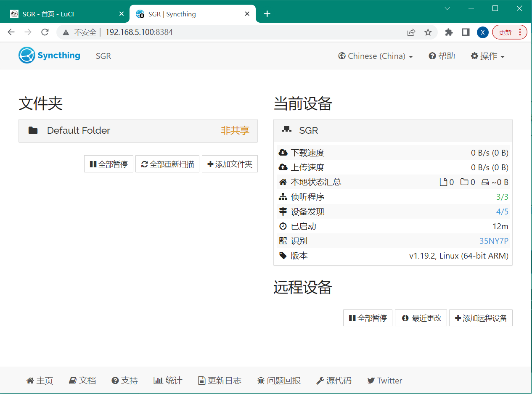Pause all remote devices with 全部暂停
Screen dimensions: 532x394
368,318
